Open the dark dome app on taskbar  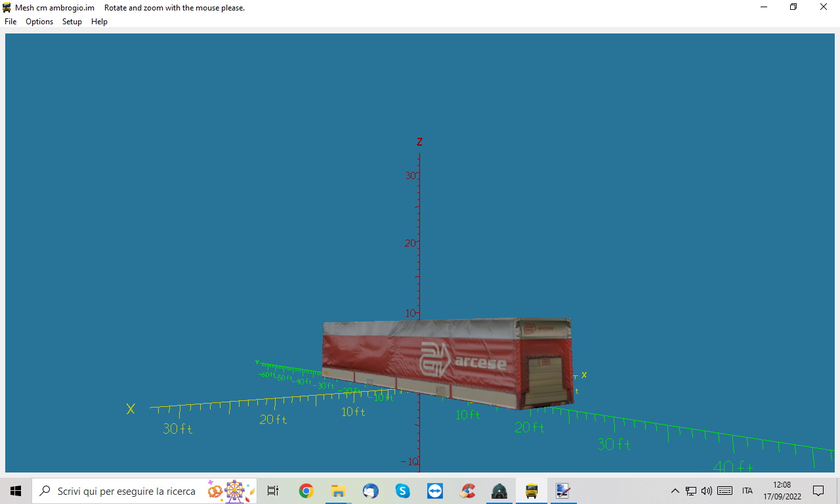(499, 491)
